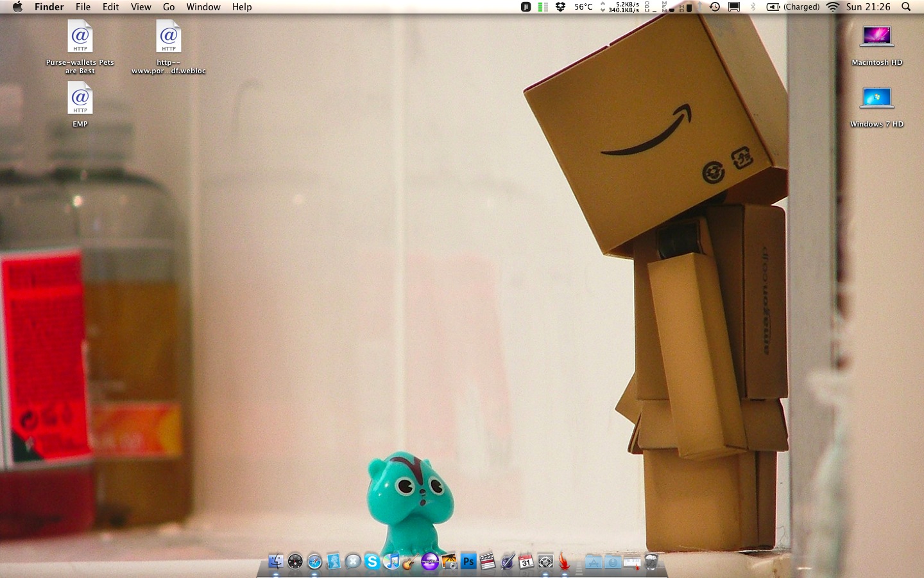The image size is (924, 578).
Task: Open Finder from the dock
Action: coord(276,562)
